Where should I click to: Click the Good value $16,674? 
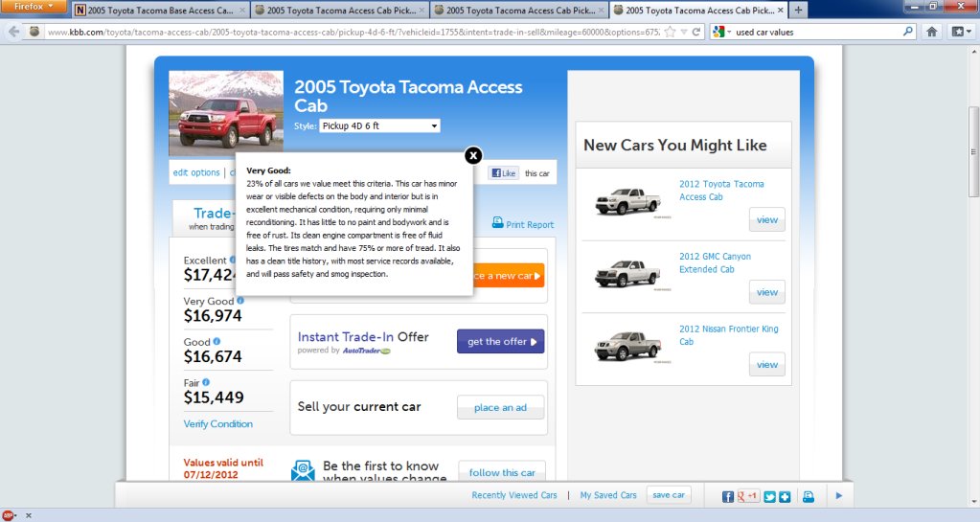click(x=213, y=357)
